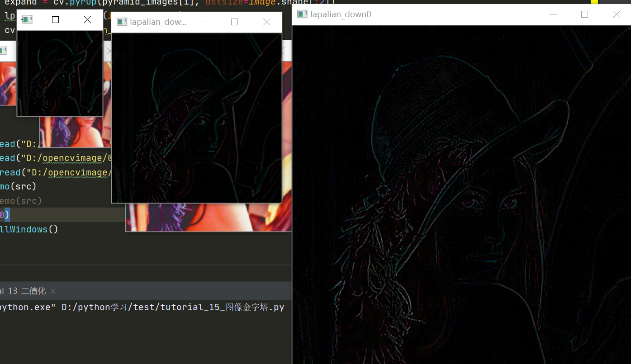Click the lapalian_down0 window icon

[302, 14]
